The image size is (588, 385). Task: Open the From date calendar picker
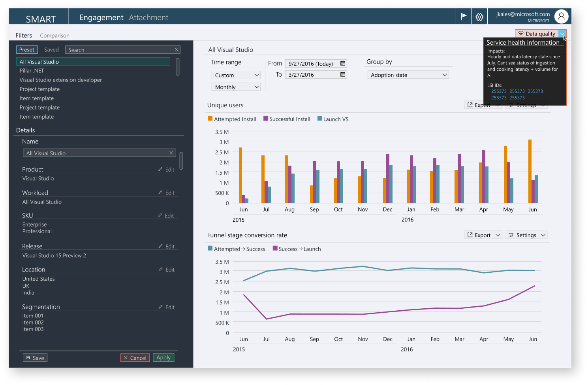tap(343, 63)
